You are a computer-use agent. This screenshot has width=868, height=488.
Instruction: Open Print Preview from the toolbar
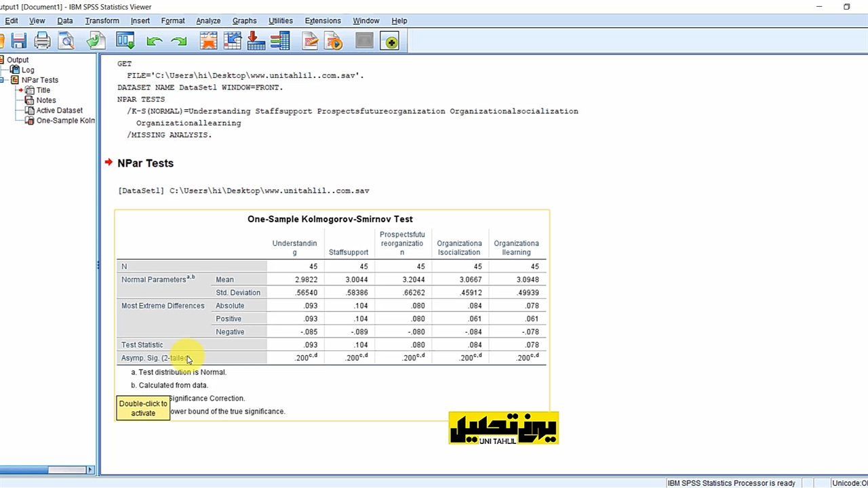pyautogui.click(x=66, y=42)
